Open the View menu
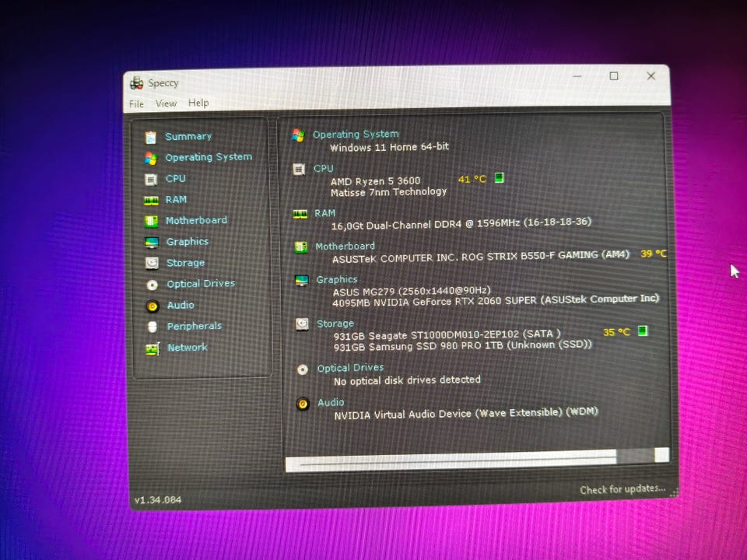This screenshot has height=560, width=747. point(166,103)
